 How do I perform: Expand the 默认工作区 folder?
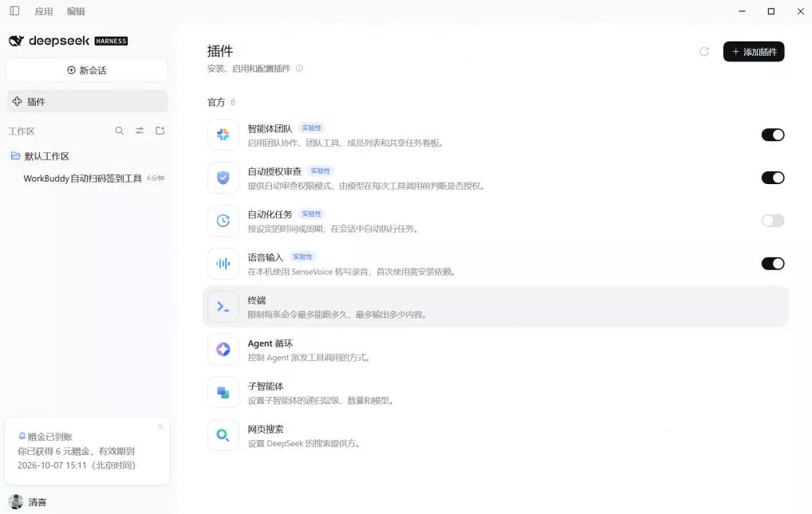click(x=40, y=156)
